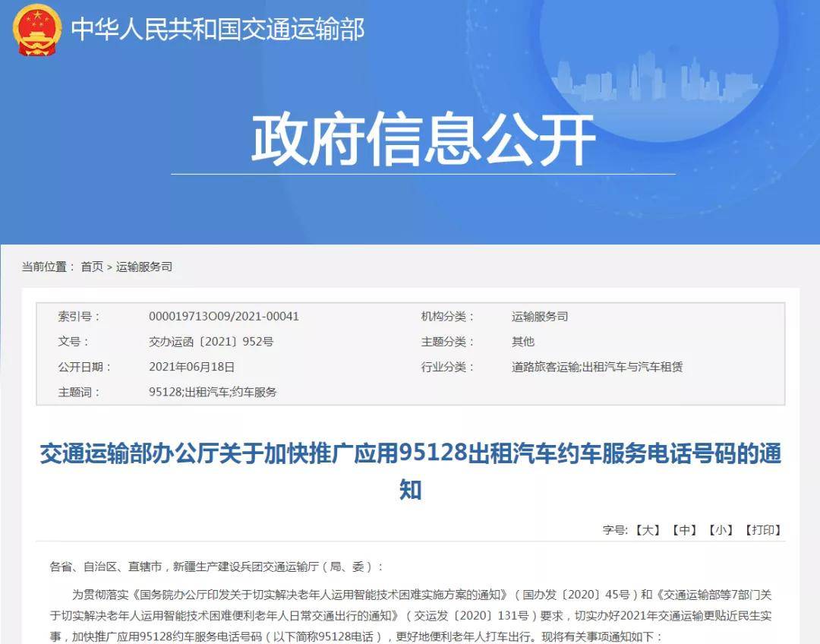Viewport: 820px width, 644px height.
Task: Click the national emblem icon
Action: click(x=36, y=30)
